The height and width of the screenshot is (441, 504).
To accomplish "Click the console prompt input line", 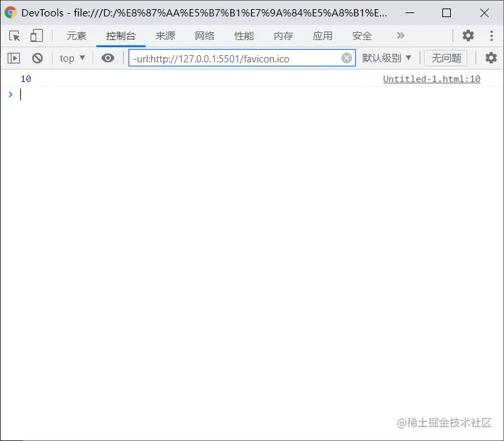I will point(252,94).
